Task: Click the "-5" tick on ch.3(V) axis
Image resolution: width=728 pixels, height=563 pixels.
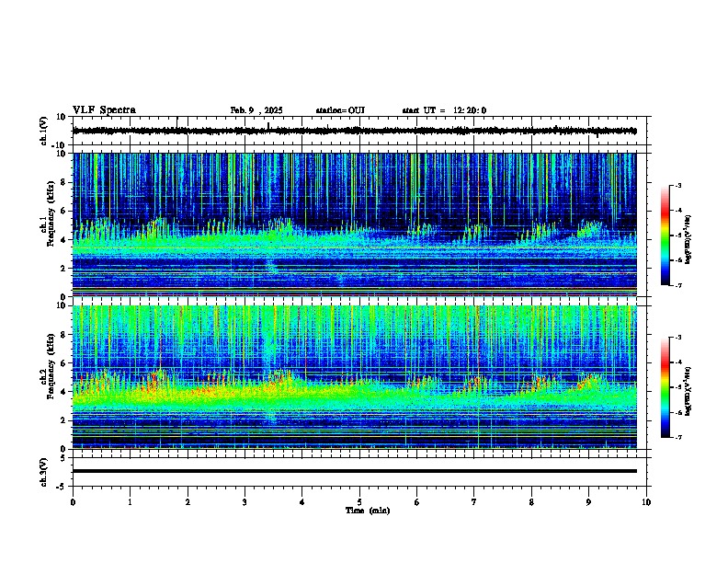Action: tap(62, 487)
